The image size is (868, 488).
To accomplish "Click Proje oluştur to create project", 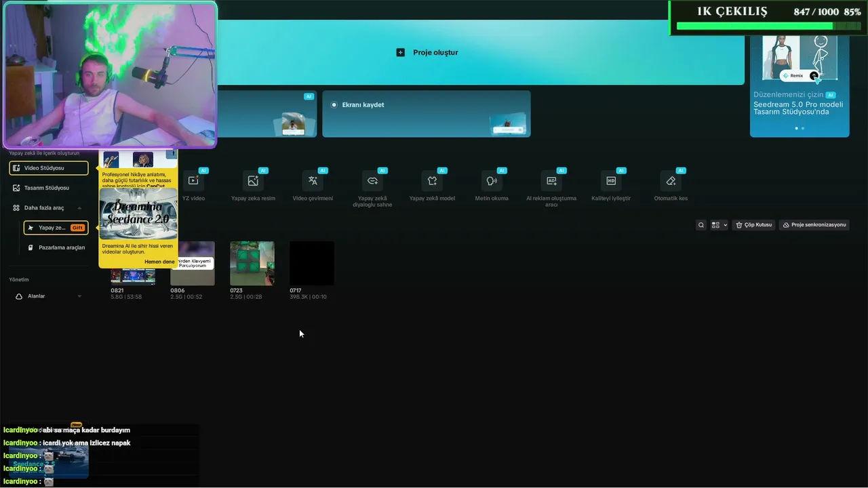I will click(x=427, y=52).
